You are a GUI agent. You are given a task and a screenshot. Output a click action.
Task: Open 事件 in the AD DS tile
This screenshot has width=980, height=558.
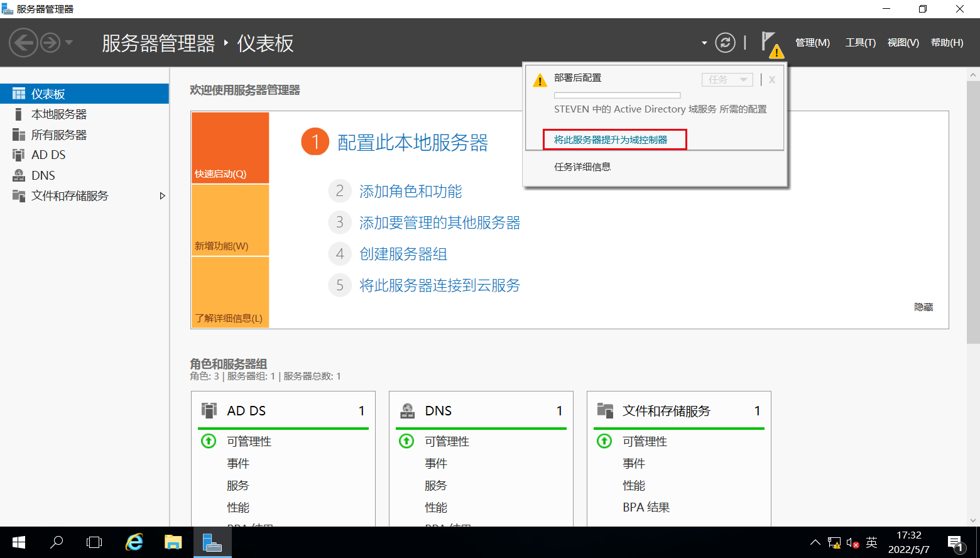click(x=238, y=463)
